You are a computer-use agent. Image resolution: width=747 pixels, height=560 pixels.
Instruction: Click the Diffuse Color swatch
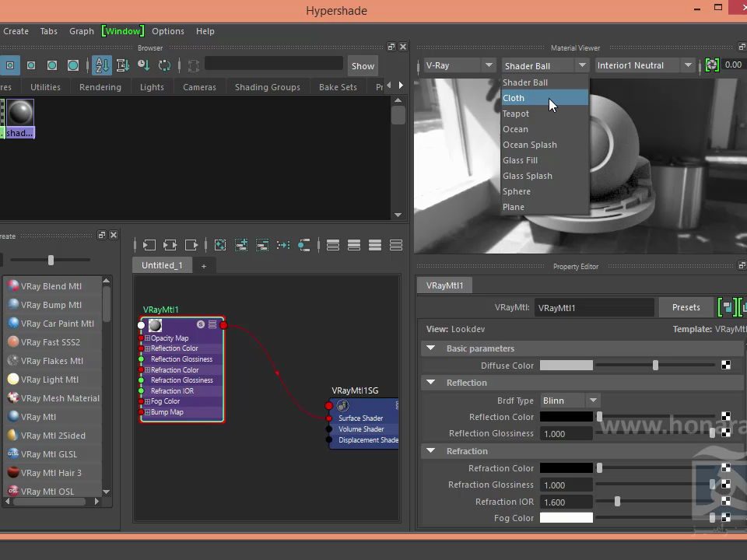click(566, 366)
